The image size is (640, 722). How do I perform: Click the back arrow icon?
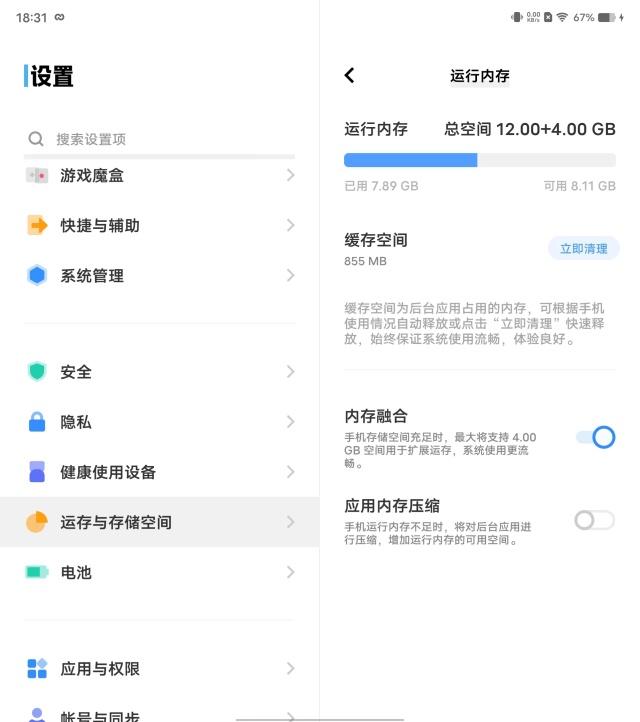[x=349, y=75]
